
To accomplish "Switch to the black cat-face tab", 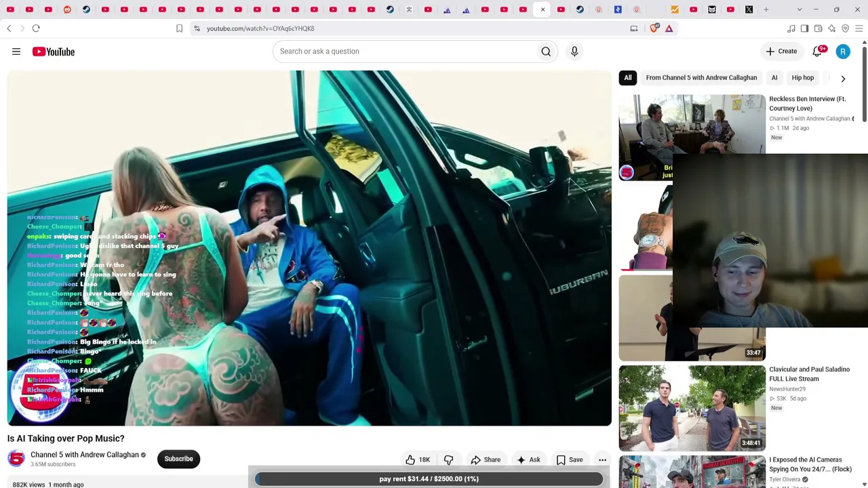I will [712, 9].
